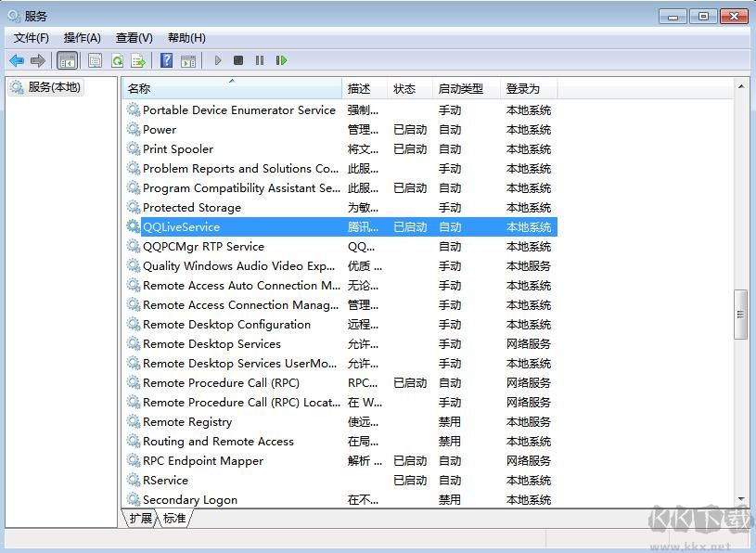Stop the service with the stop icon
756x553 pixels.
237,59
